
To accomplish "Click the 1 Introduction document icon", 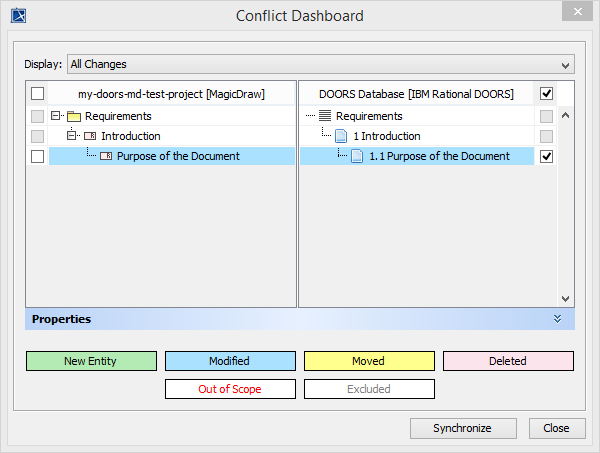I will [341, 136].
